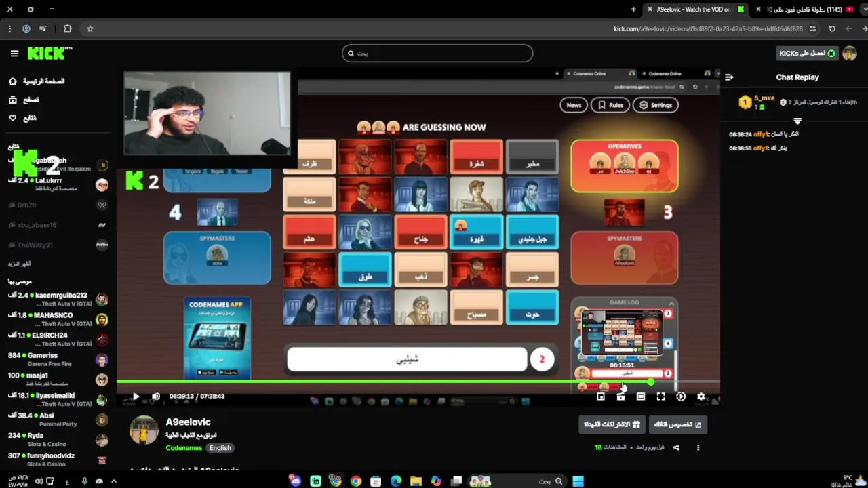This screenshot has width=868, height=488.
Task: Show hidden system tray icons chevron
Action: (113, 481)
